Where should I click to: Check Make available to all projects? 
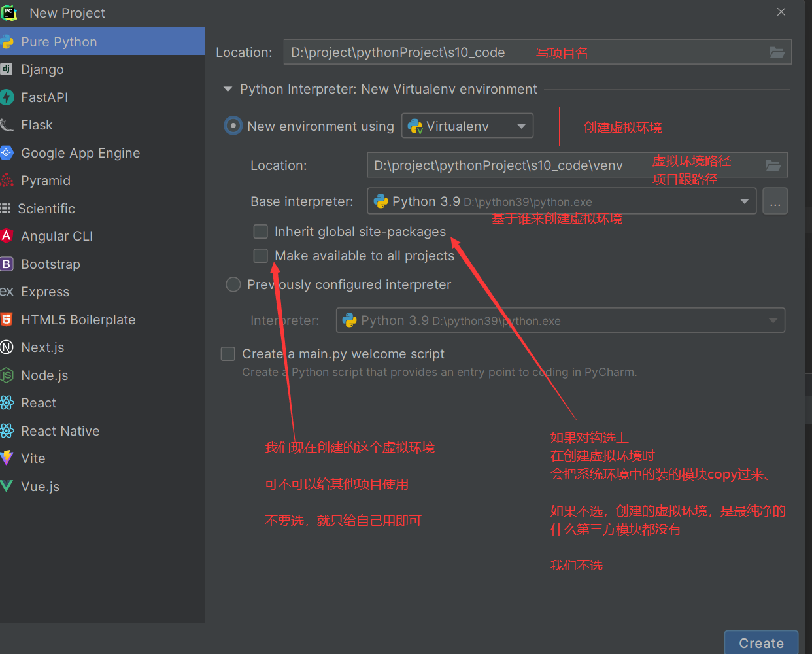tap(261, 256)
